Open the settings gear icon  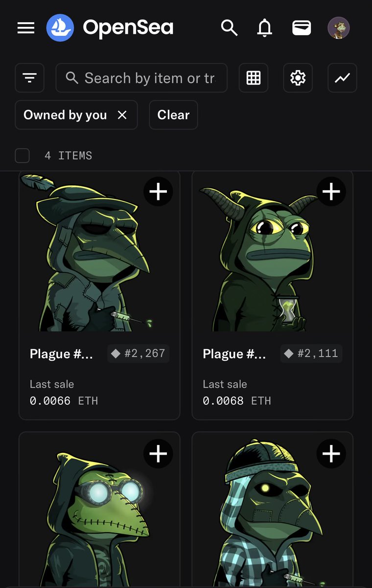point(298,78)
